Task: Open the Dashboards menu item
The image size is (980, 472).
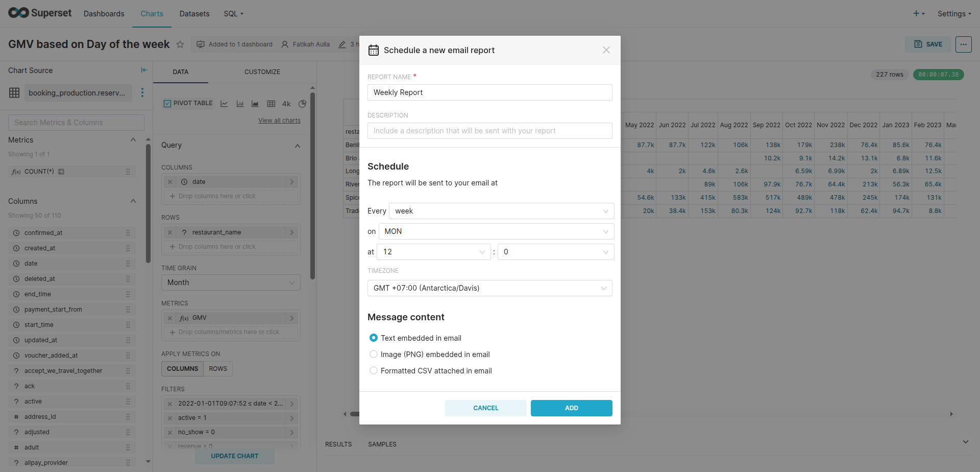Action: [x=104, y=14]
